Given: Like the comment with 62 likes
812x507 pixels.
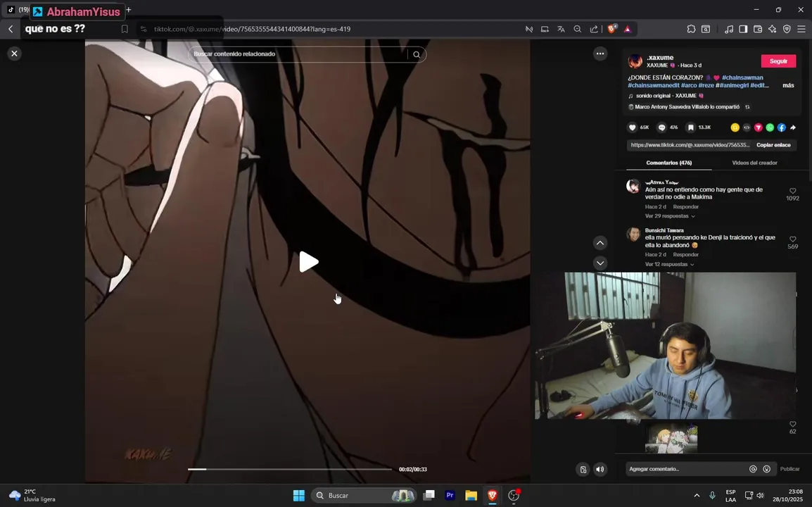Looking at the screenshot, I should pyautogui.click(x=793, y=424).
